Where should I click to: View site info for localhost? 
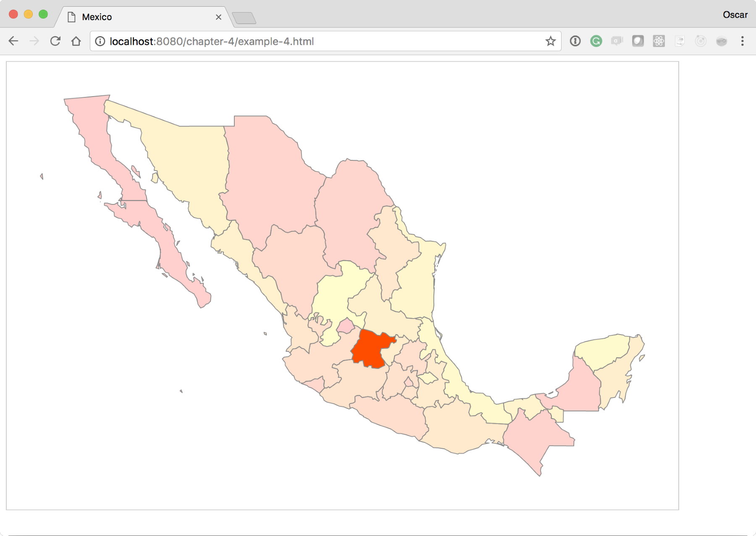(x=100, y=41)
